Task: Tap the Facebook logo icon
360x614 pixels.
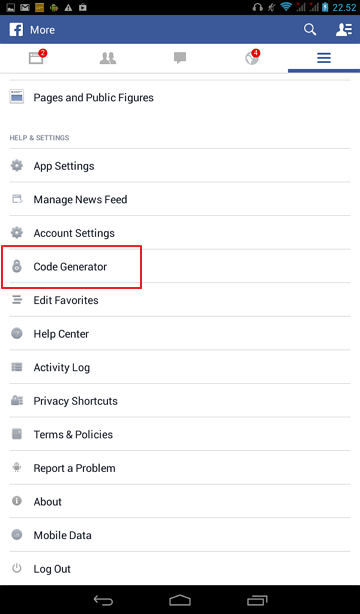Action: tap(16, 30)
